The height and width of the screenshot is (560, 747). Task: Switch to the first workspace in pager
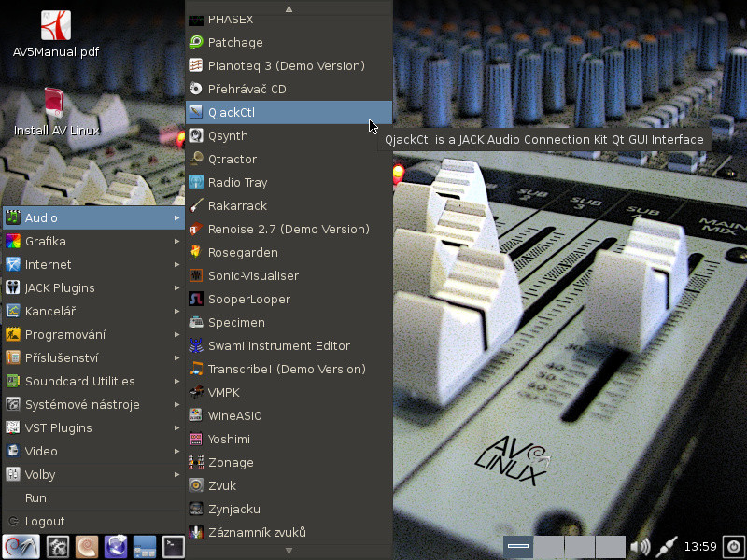(x=518, y=546)
